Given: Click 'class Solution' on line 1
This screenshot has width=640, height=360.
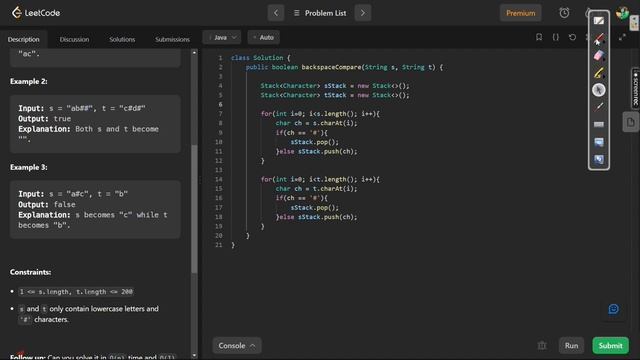Looking at the screenshot, I should (x=257, y=58).
